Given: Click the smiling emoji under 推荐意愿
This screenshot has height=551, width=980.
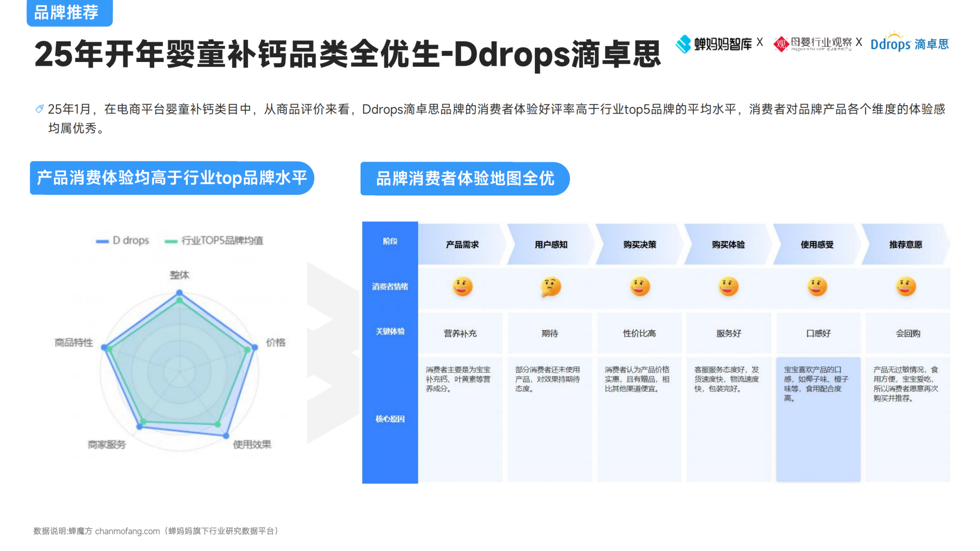Looking at the screenshot, I should point(906,287).
